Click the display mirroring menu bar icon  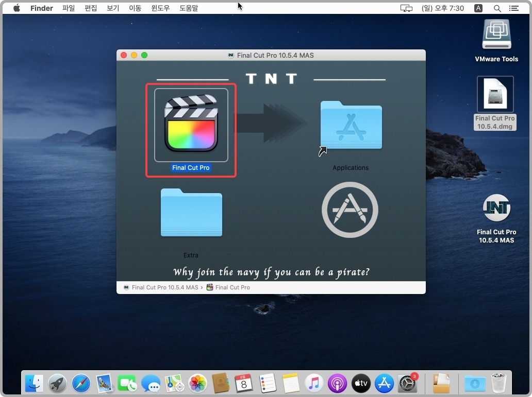click(x=406, y=8)
